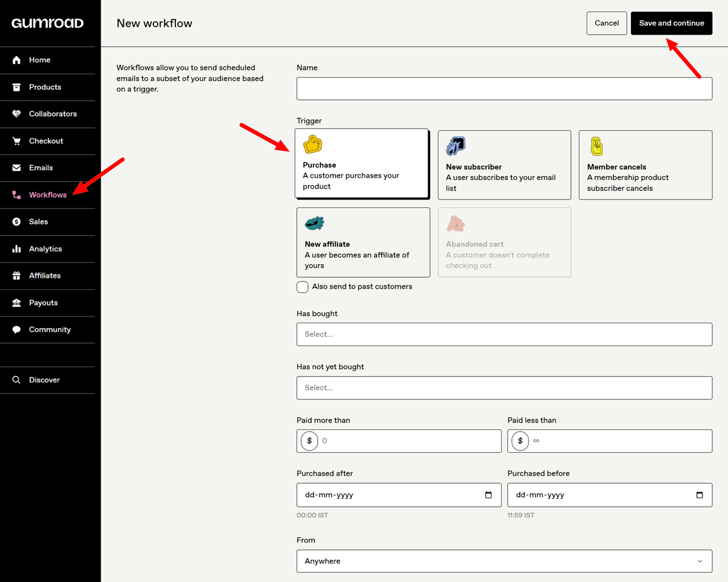
Task: Click the New affiliate teal icon
Action: point(314,223)
